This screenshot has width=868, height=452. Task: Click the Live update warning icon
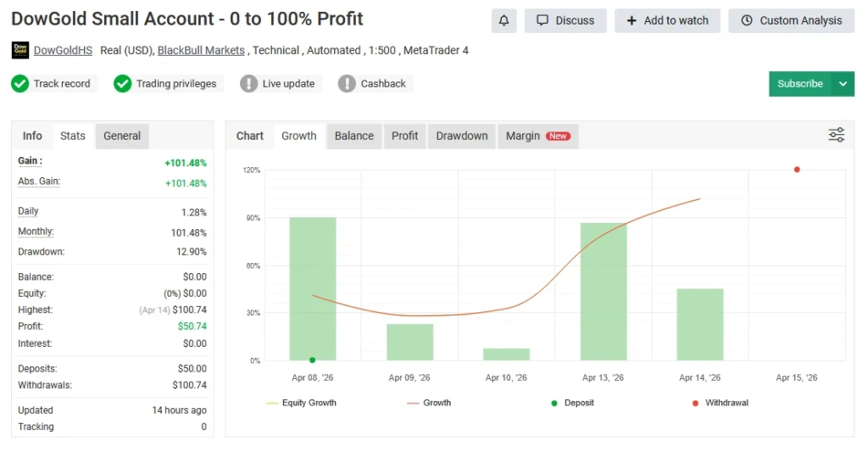(x=248, y=84)
